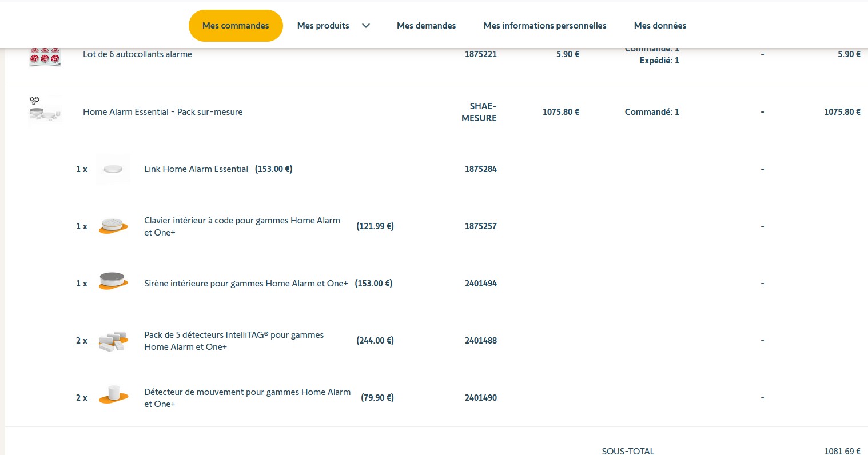Go to Mes demandes tab

coord(426,26)
